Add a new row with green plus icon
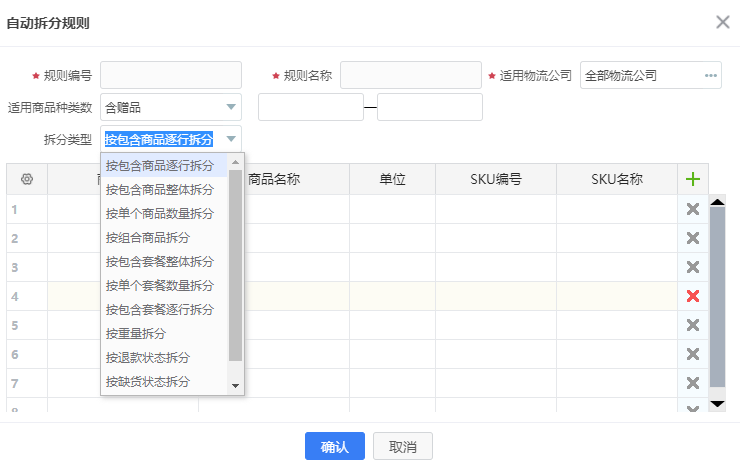740x467 pixels. tap(693, 179)
